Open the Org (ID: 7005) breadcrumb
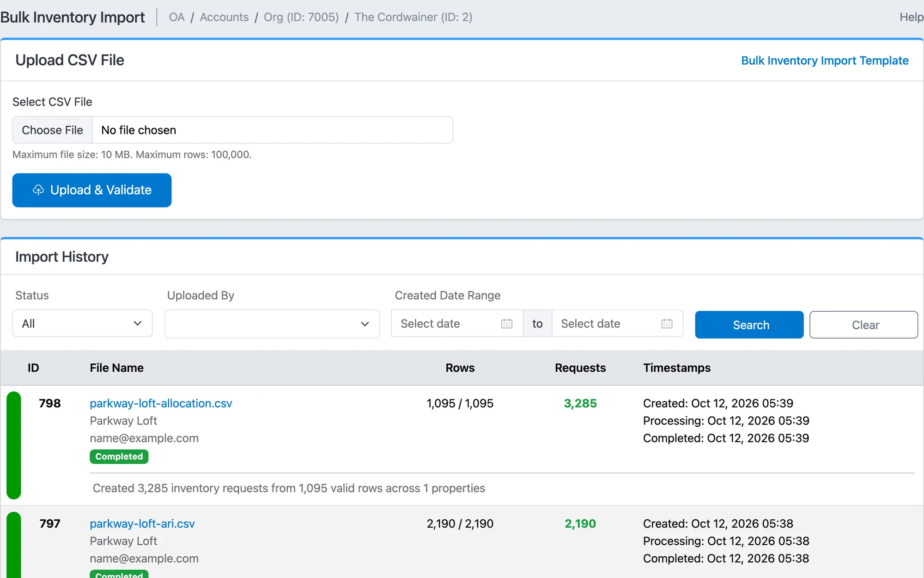The height and width of the screenshot is (578, 924). [301, 17]
